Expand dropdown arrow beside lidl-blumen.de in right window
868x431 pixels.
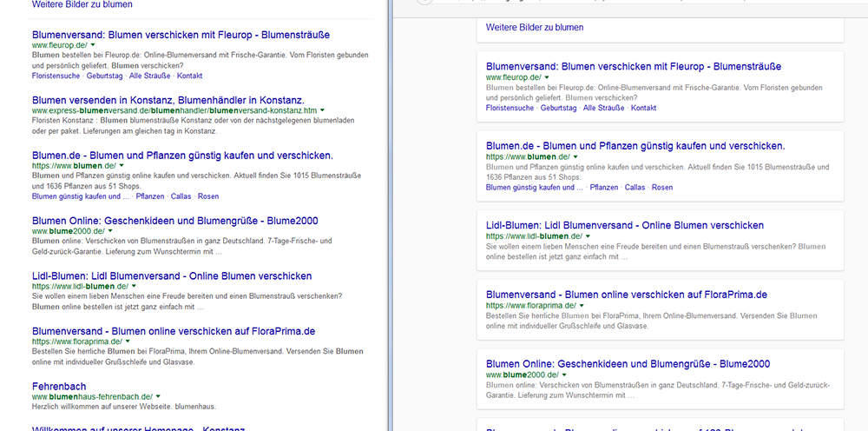click(x=588, y=236)
